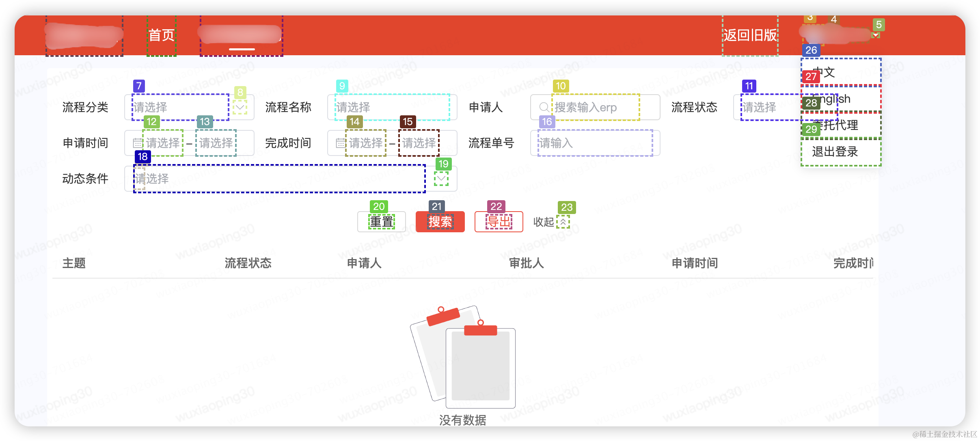
Task: Click the calendar icon in 完成时间 field
Action: click(x=341, y=143)
